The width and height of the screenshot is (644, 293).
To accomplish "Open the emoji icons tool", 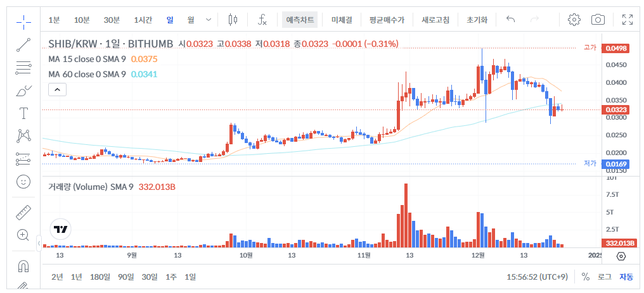I will point(23,182).
